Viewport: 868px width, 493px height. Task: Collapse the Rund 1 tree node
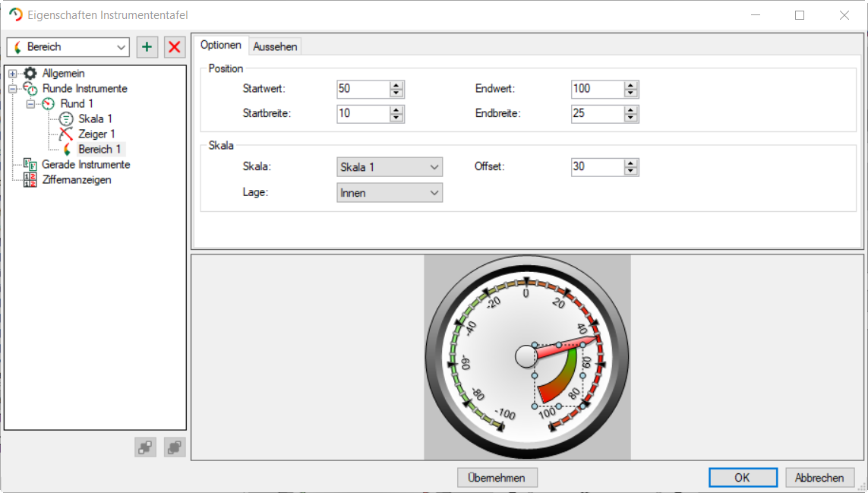point(31,104)
